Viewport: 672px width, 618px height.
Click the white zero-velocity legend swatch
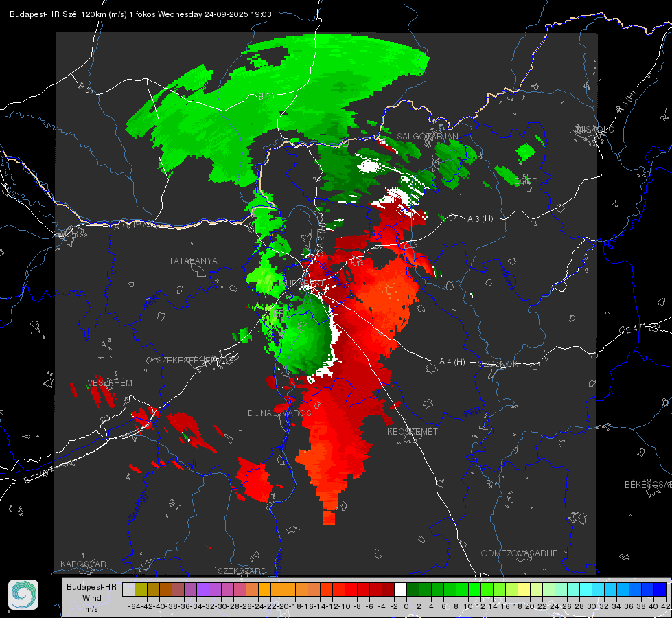pyautogui.click(x=400, y=590)
